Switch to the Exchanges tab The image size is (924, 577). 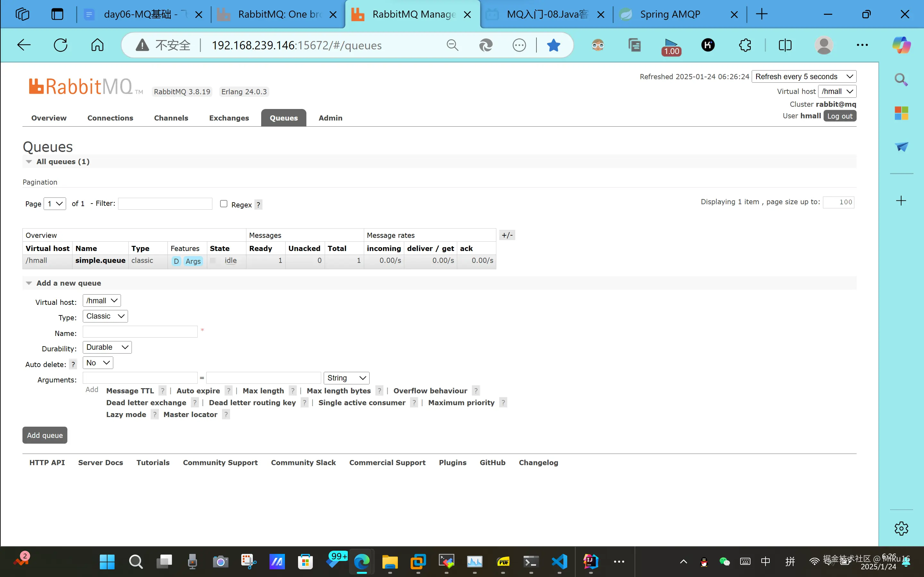tap(229, 118)
